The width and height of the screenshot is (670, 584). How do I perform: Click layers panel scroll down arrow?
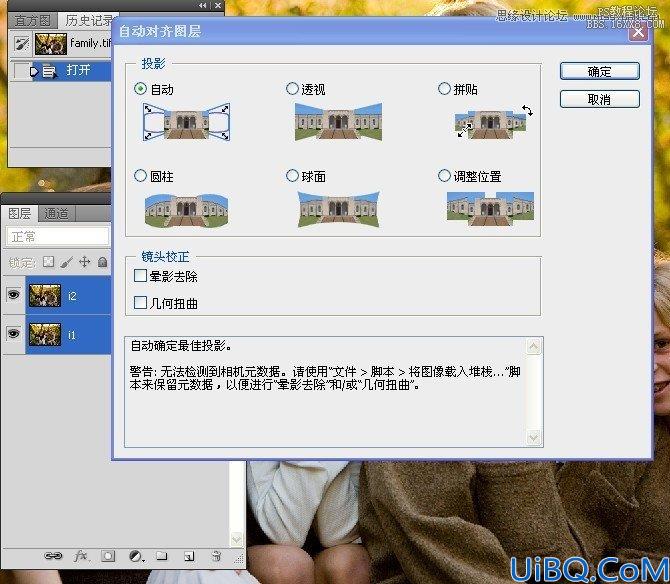tap(236, 539)
